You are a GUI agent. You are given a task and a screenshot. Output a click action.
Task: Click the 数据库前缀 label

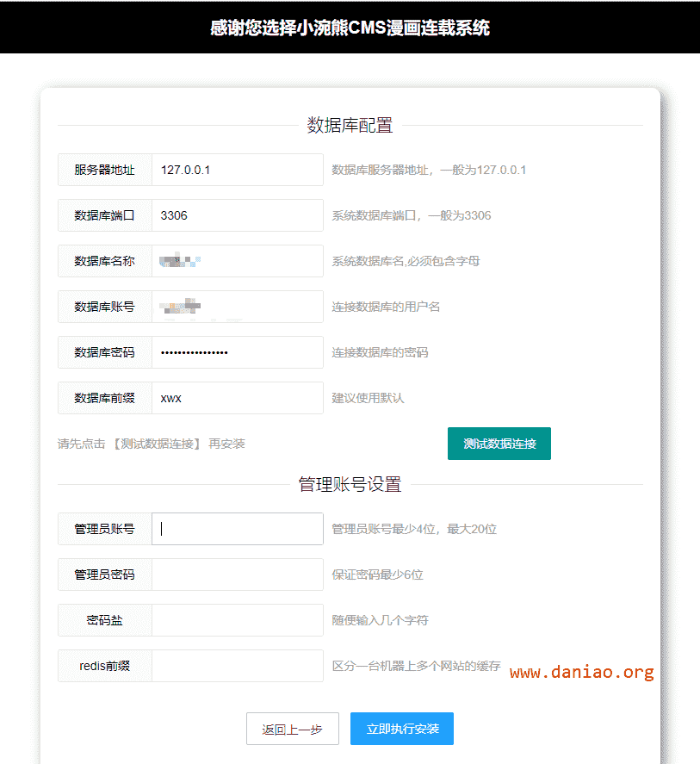click(x=105, y=398)
